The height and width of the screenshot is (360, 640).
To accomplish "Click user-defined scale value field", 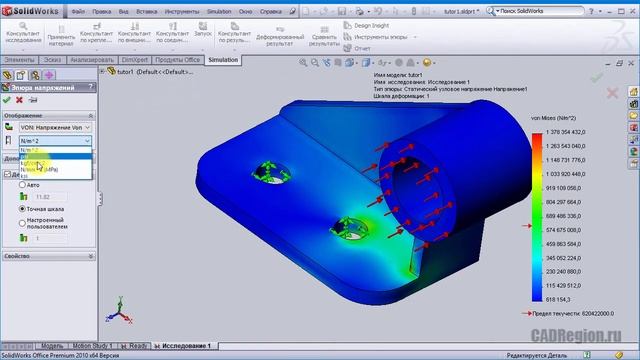I will (50, 238).
